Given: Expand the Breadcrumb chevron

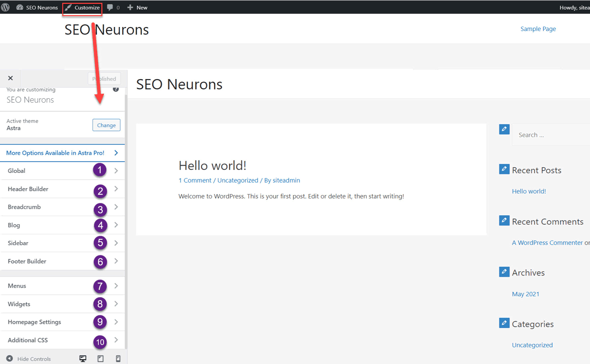Looking at the screenshot, I should coord(116,207).
